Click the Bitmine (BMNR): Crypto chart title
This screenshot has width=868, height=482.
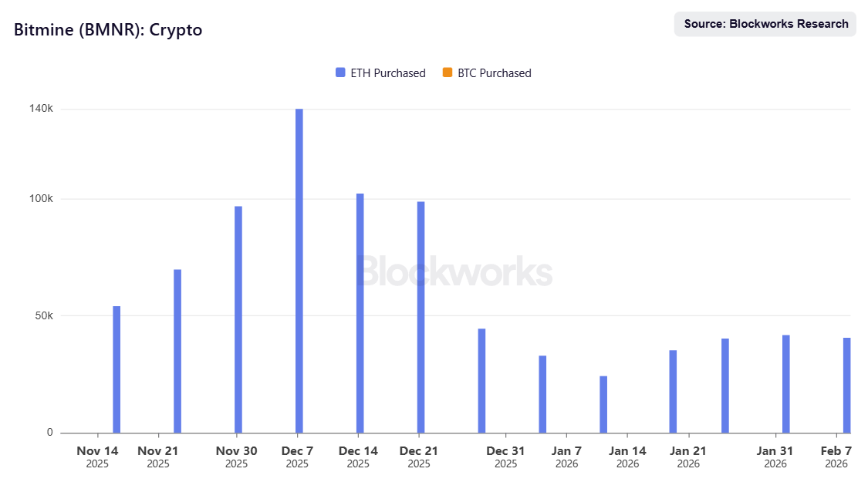[108, 30]
